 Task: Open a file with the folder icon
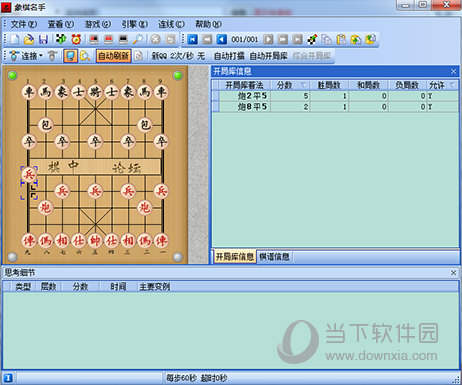29,39
